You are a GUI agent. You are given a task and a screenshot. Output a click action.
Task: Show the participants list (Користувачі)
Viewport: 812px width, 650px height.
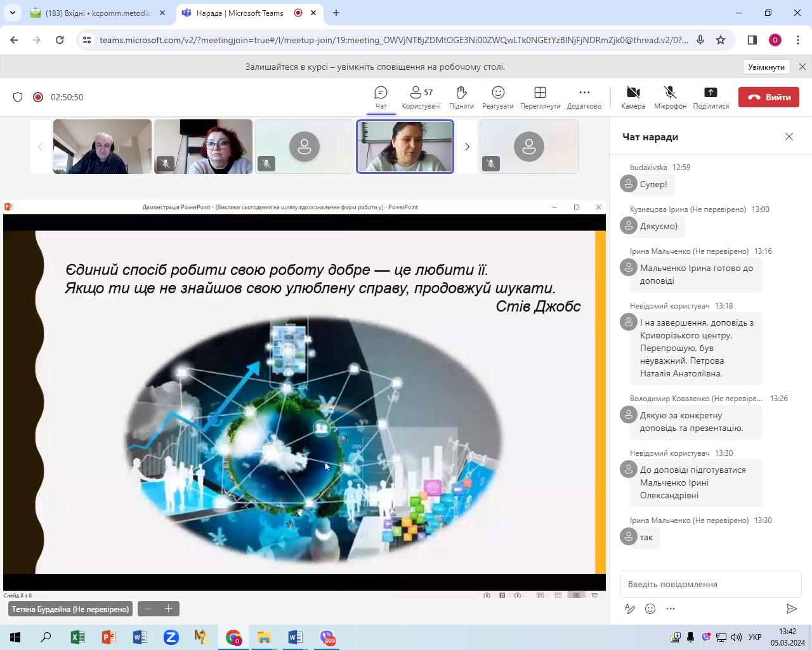click(421, 97)
